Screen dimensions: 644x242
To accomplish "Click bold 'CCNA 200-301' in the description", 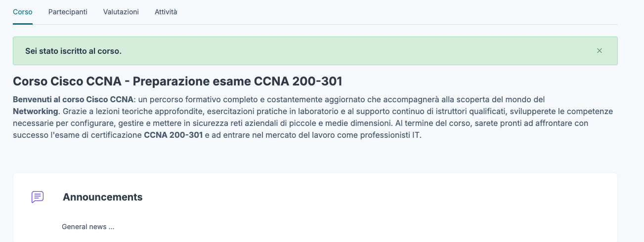I will [x=173, y=135].
